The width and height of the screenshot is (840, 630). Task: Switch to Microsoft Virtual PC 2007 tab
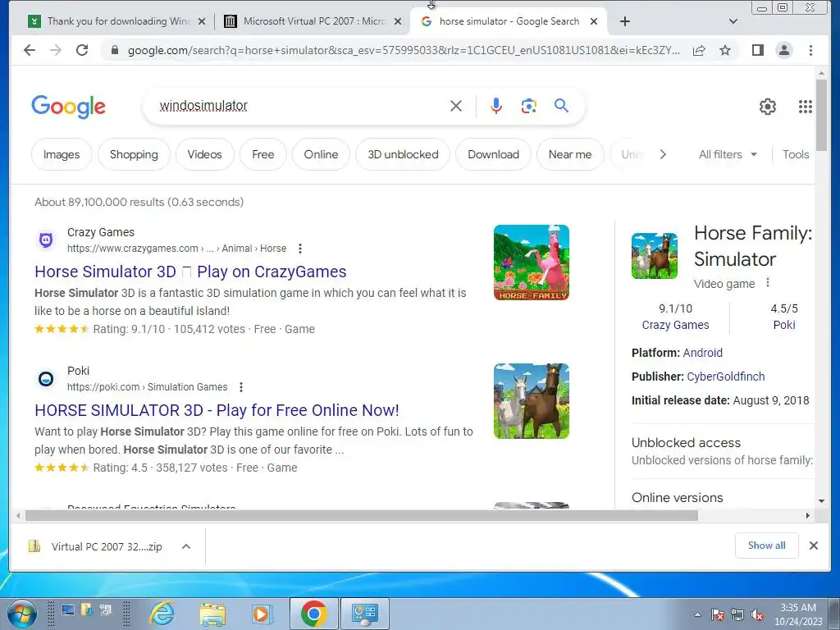pyautogui.click(x=314, y=21)
